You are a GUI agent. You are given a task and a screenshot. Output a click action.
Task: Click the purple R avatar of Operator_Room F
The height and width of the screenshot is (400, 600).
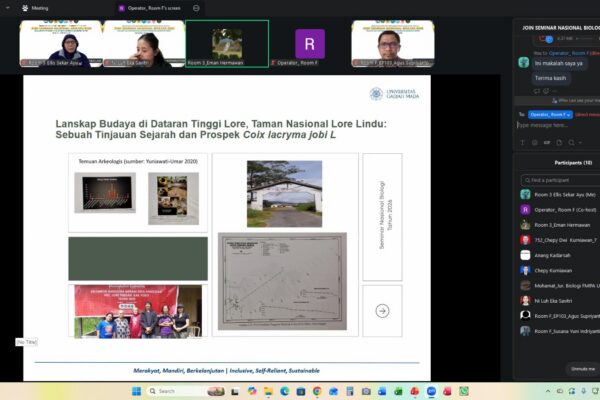tap(310, 44)
